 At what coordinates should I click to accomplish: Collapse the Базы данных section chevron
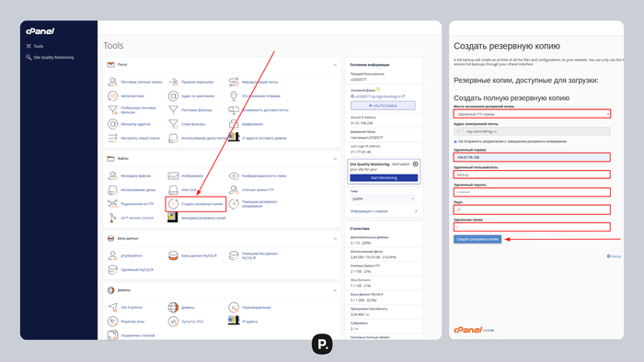(335, 239)
